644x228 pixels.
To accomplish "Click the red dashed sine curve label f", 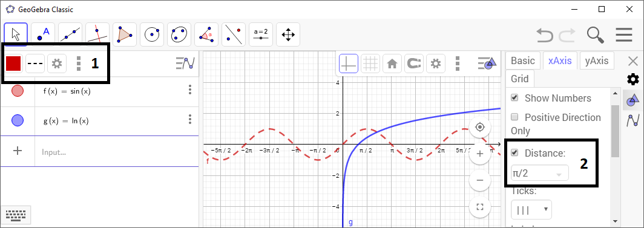I will pyautogui.click(x=208, y=161).
